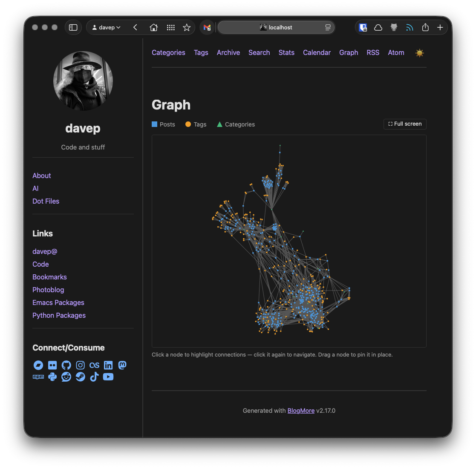Switch to the Stats page

(x=286, y=52)
